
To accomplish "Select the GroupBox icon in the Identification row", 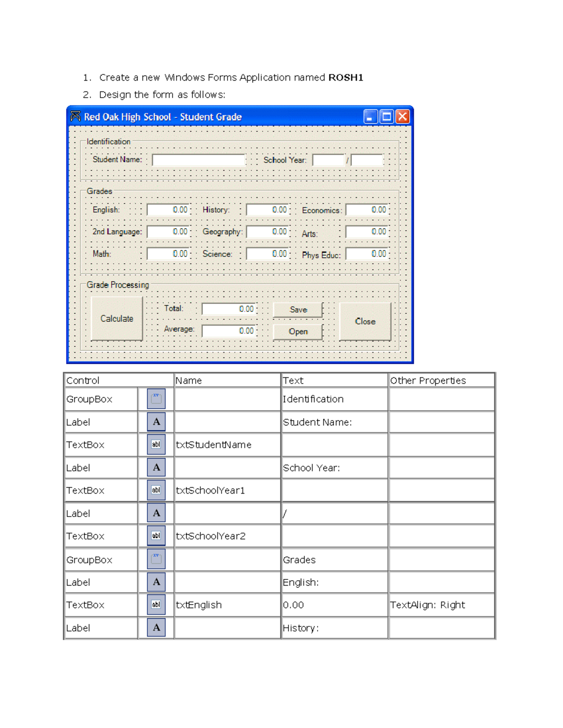I will 156,399.
